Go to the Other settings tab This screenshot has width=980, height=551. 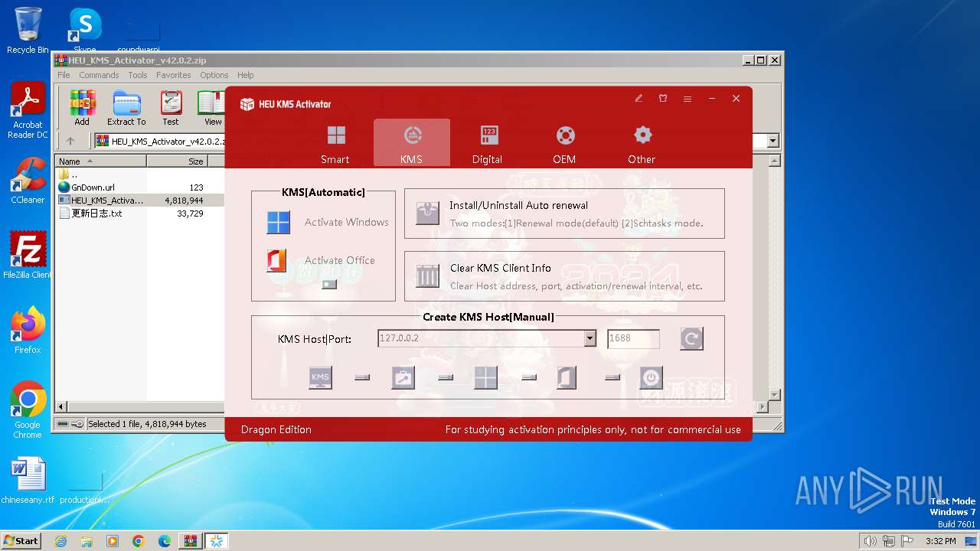pyautogui.click(x=642, y=143)
